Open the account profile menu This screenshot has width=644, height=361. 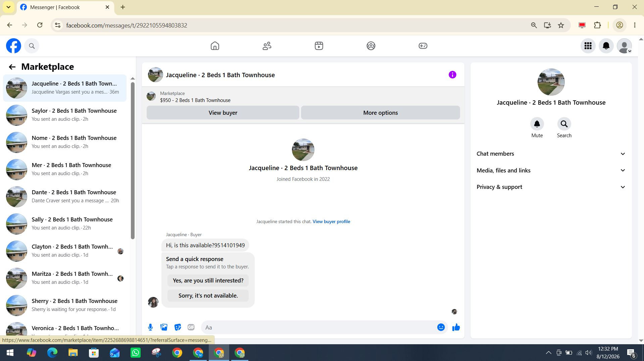click(624, 46)
